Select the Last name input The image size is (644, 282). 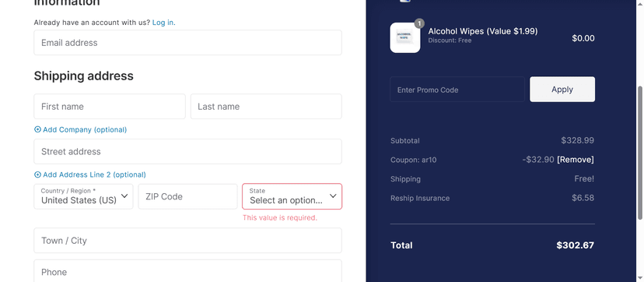click(266, 107)
